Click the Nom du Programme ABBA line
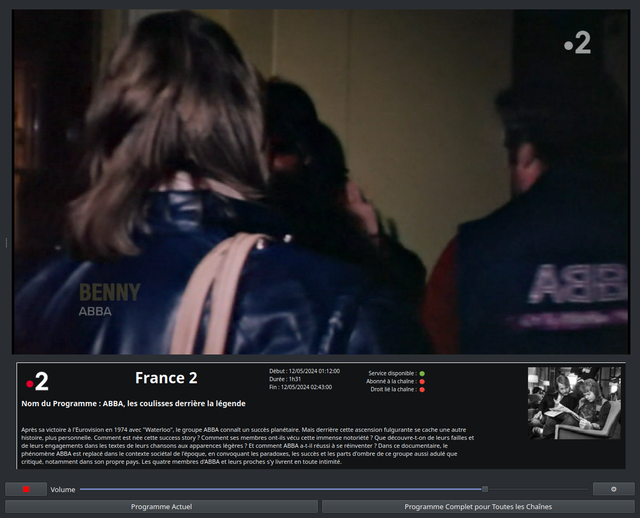 (133, 403)
